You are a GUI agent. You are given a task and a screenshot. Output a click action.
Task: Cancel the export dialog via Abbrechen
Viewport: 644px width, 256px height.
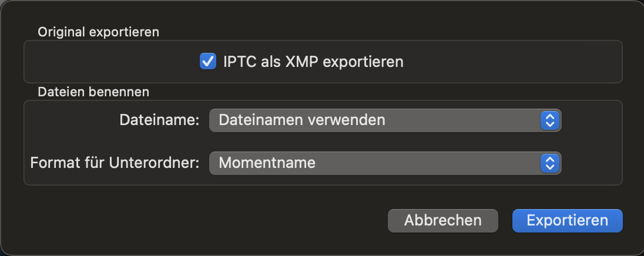(442, 221)
